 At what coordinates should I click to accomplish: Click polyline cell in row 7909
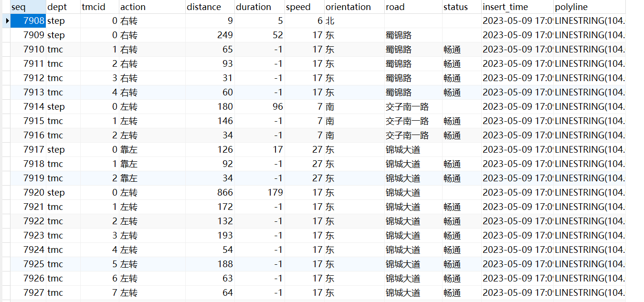point(590,35)
